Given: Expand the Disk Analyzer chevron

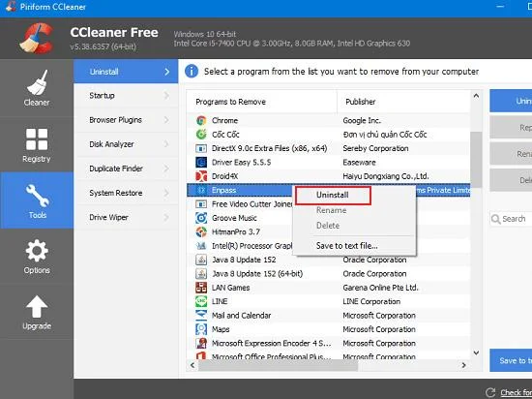Looking at the screenshot, I should 166,144.
